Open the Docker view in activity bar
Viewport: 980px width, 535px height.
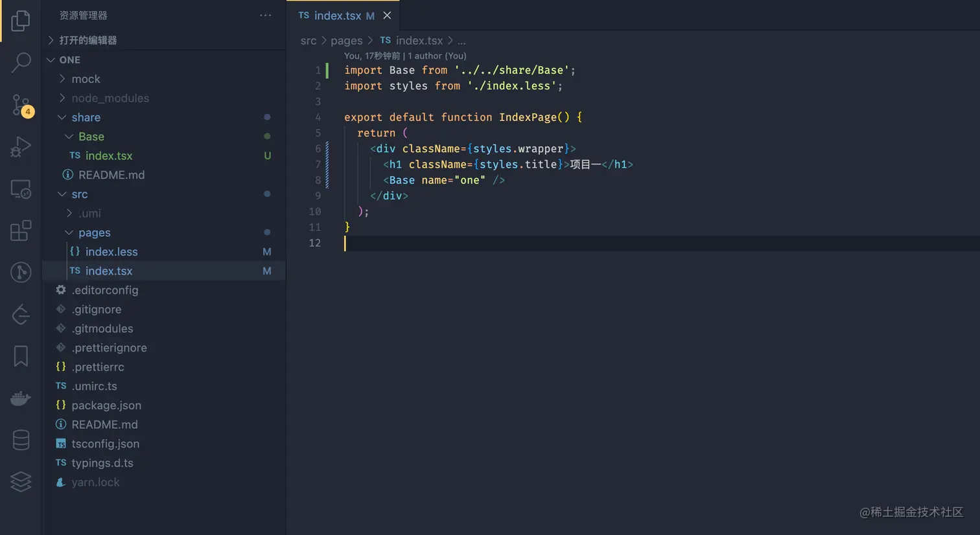21,398
